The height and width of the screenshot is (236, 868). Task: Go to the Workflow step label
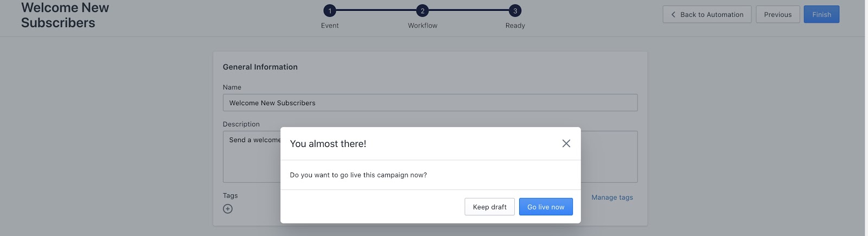[423, 25]
